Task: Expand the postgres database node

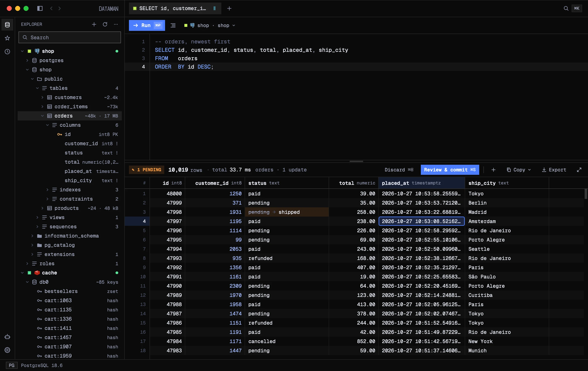Action: click(x=27, y=60)
